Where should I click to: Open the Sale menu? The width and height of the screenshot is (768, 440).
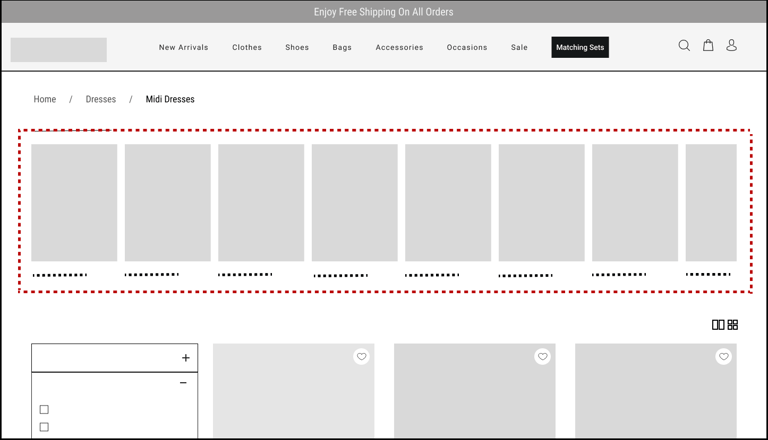point(519,48)
